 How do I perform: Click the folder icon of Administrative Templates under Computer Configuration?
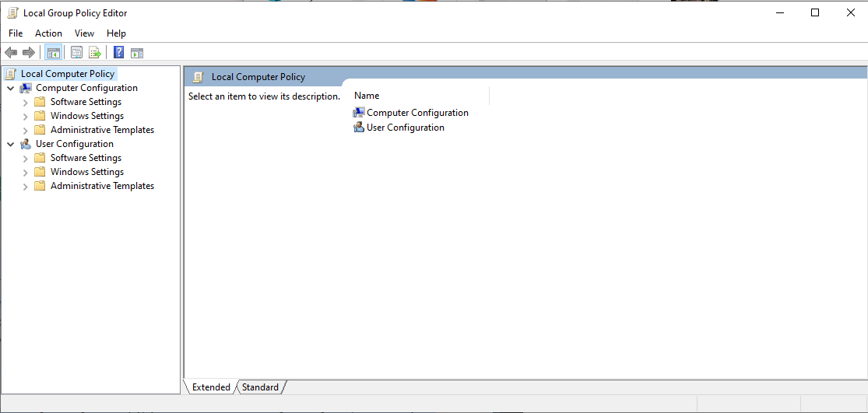[x=39, y=130]
